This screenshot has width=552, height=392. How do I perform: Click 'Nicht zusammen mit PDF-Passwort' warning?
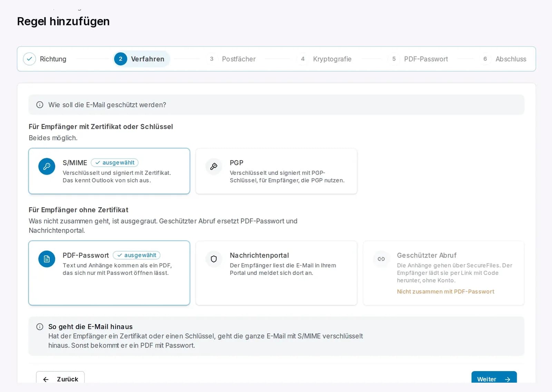pos(445,292)
